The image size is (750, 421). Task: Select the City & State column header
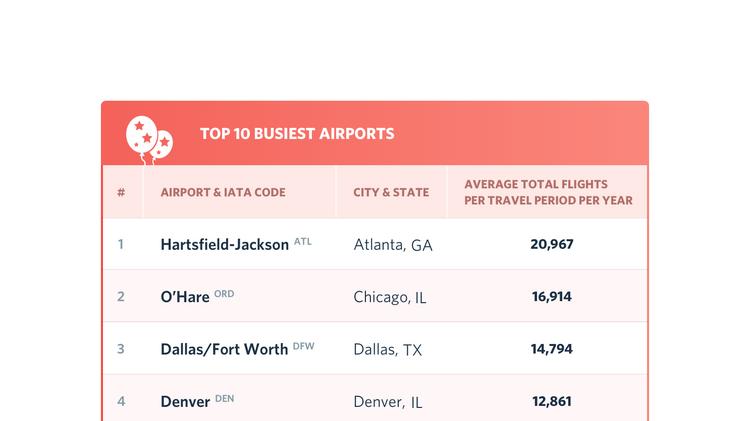[391, 192]
